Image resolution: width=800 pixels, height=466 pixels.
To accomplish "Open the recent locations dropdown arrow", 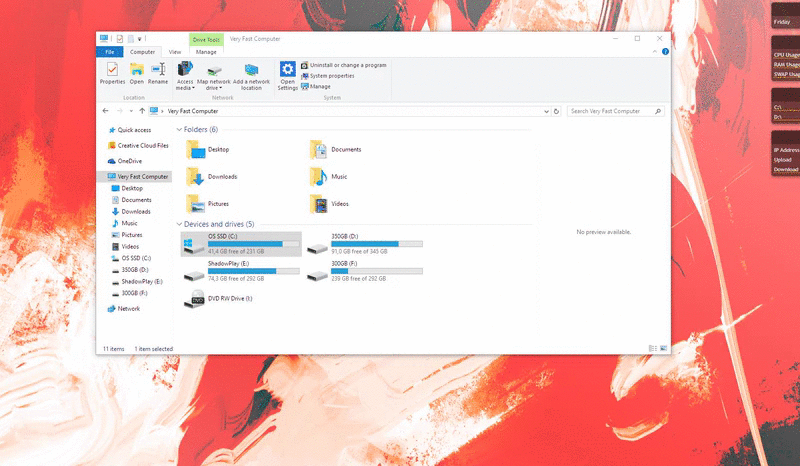I will tap(131, 111).
